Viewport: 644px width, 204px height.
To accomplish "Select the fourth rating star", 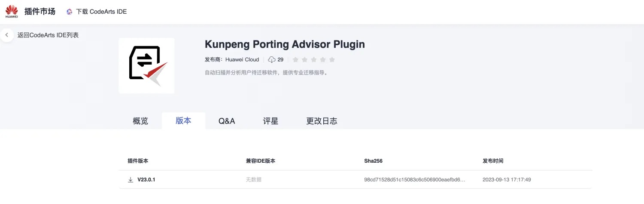I will point(322,59).
